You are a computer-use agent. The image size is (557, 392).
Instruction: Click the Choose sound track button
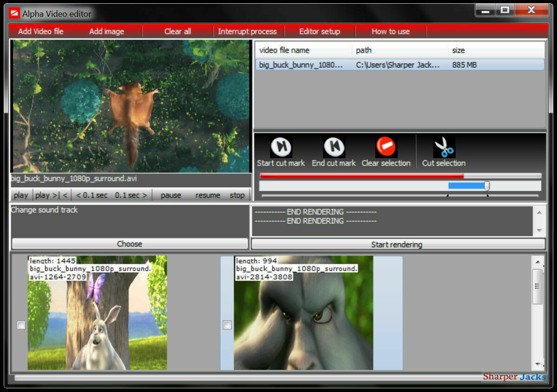(x=130, y=243)
